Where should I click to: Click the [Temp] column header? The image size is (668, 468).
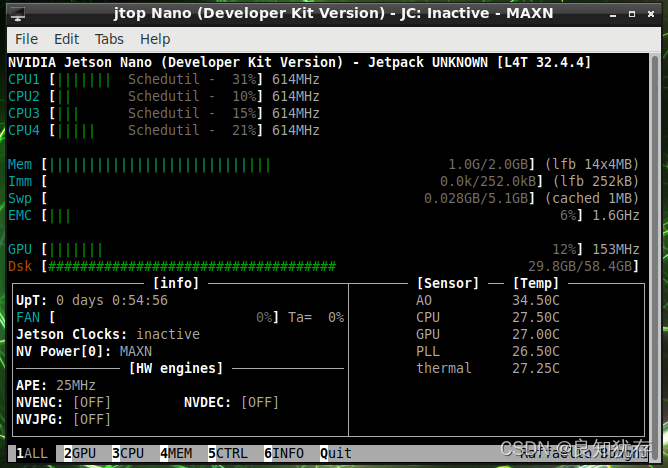(x=536, y=284)
